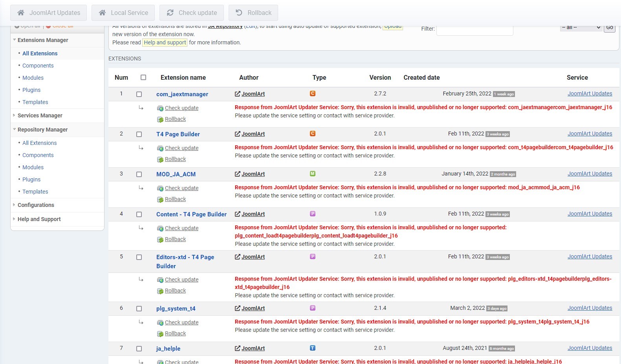Click into the Filter text field
This screenshot has height=364, width=621.
pos(474,30)
